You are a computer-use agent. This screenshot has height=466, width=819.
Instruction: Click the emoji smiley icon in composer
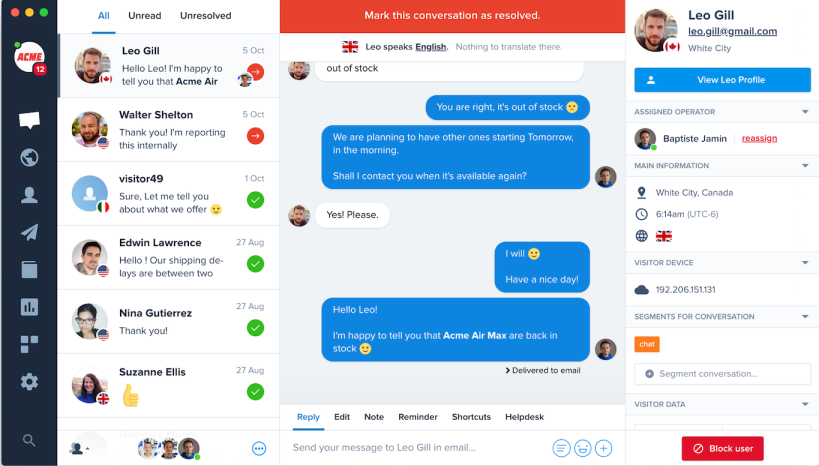[x=582, y=448]
